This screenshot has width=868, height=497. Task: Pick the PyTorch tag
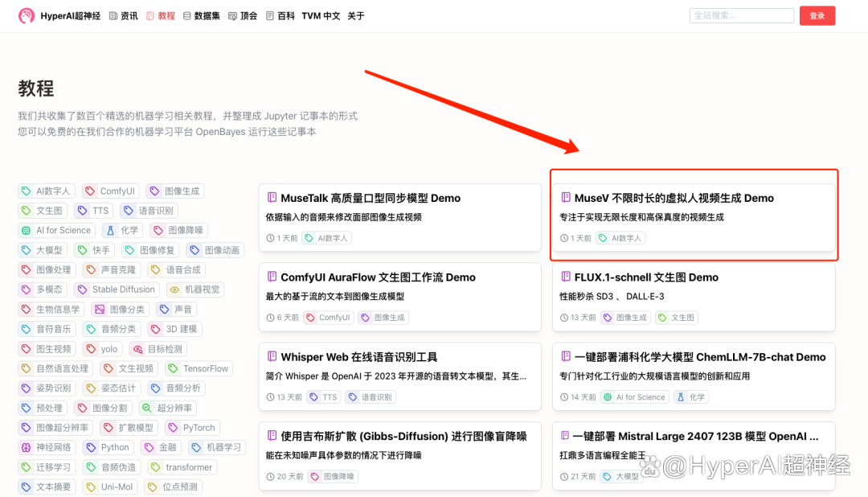click(192, 428)
